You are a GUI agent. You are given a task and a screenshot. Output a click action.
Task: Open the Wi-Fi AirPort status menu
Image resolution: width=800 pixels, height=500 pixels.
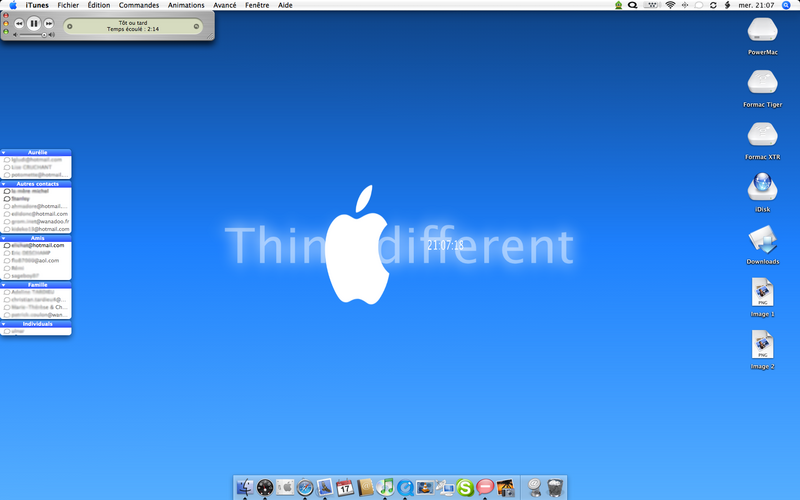(670, 5)
